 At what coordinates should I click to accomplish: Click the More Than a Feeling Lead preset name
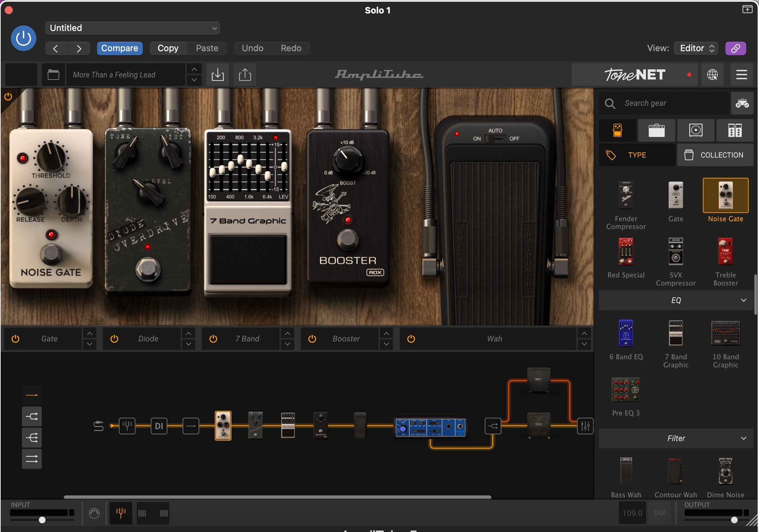(126, 74)
